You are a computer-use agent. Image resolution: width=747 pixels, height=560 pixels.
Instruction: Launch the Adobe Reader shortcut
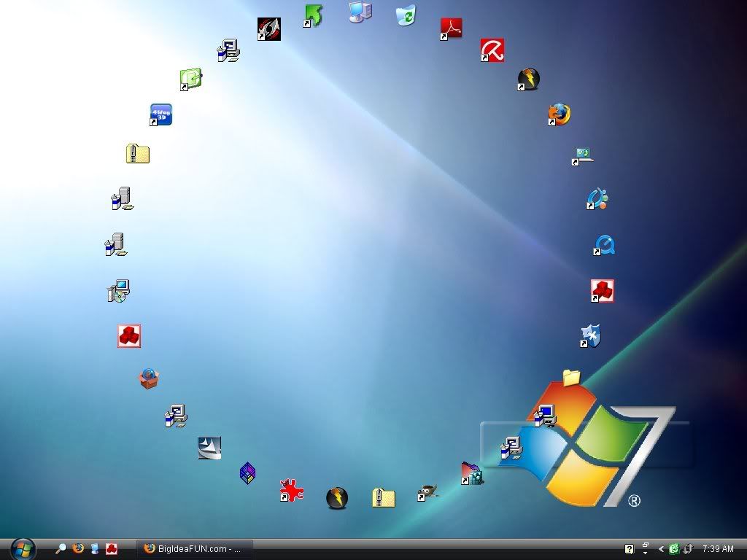pos(451,28)
